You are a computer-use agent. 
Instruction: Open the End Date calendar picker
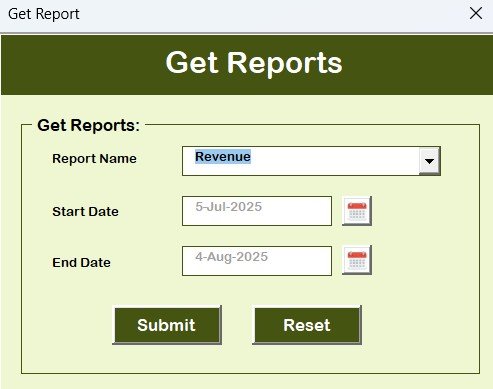click(x=357, y=260)
